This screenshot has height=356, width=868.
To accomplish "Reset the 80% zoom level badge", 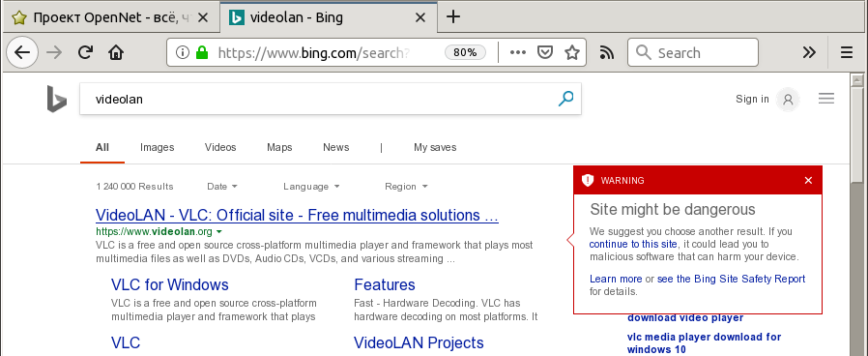I will click(x=465, y=52).
